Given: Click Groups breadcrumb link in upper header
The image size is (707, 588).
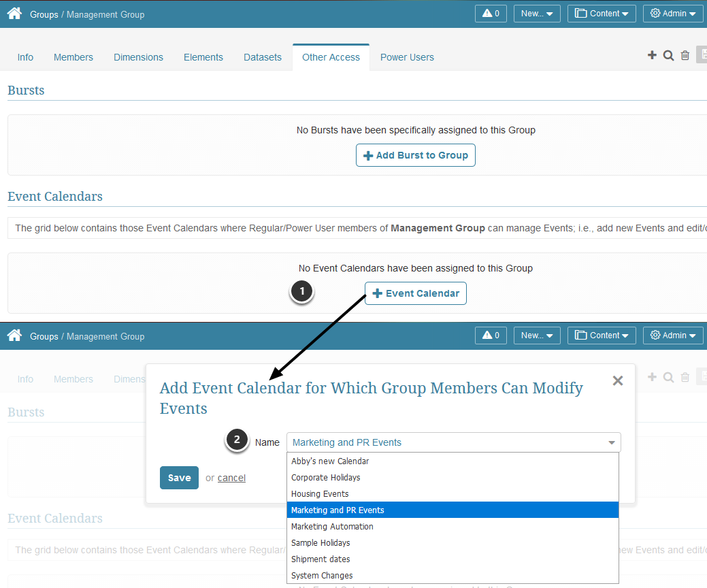Looking at the screenshot, I should point(44,14).
